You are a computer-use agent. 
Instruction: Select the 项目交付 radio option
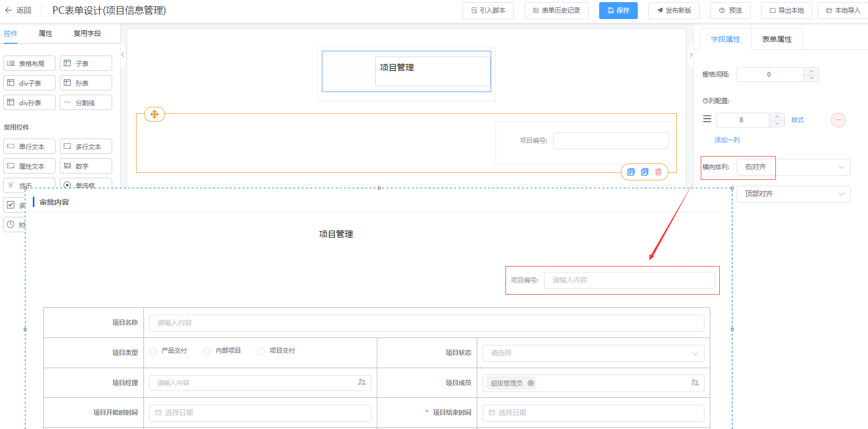click(260, 351)
